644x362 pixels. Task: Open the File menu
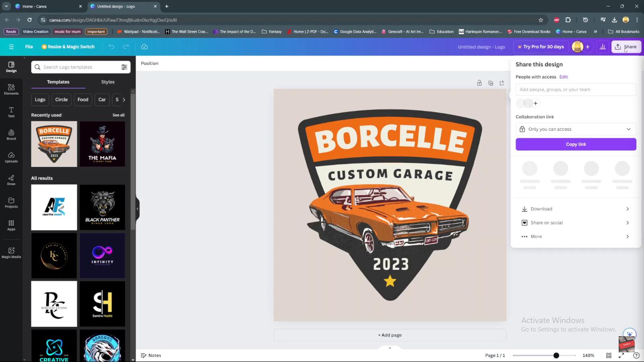(29, 47)
